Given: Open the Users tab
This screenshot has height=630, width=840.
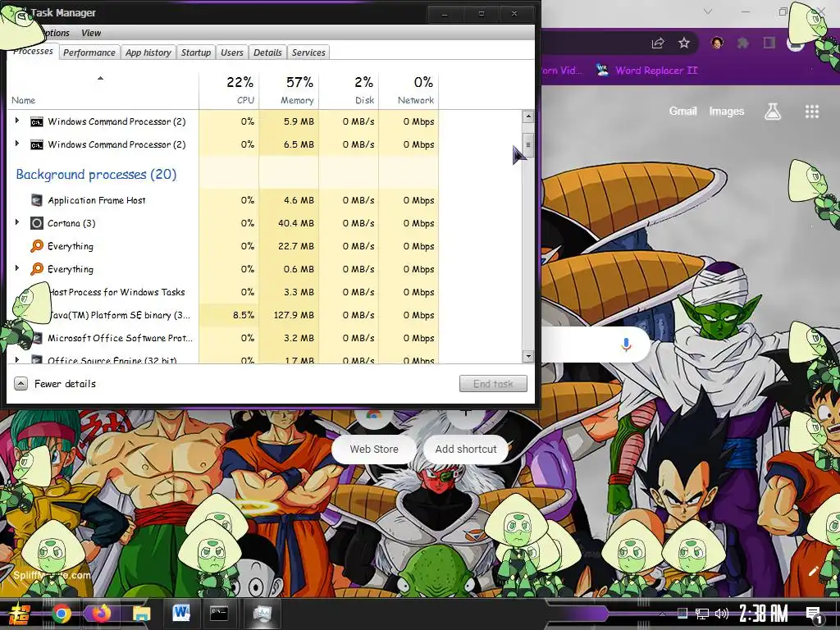Looking at the screenshot, I should (x=232, y=52).
